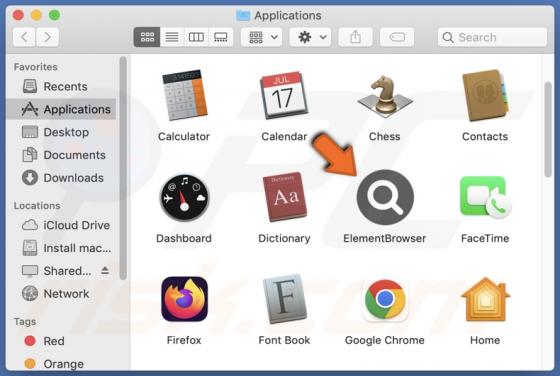The height and width of the screenshot is (376, 560).
Task: Zoom the Finder window with green button
Action: point(55,15)
